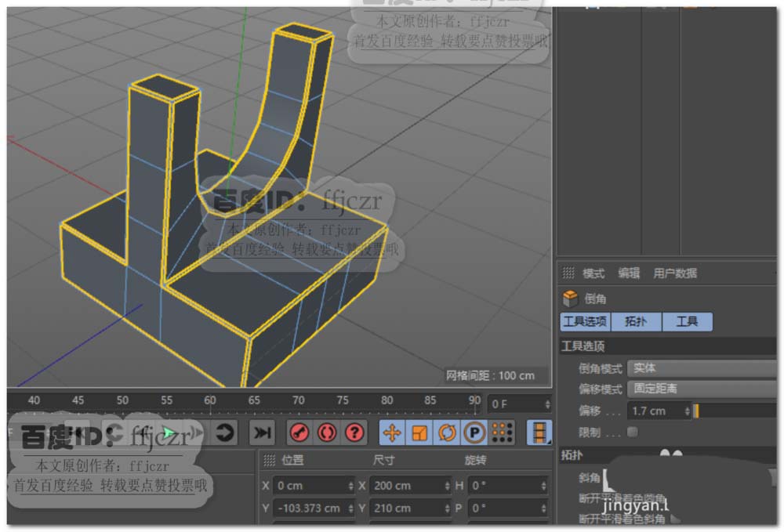Open the 用户数据 menu
Viewport: 784px width, 532px height.
click(x=675, y=273)
